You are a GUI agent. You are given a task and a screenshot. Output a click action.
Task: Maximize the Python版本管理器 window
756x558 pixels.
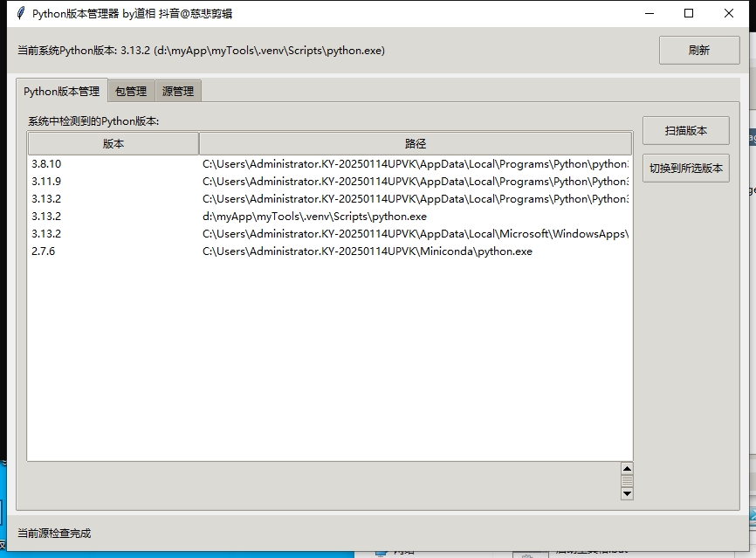(689, 13)
